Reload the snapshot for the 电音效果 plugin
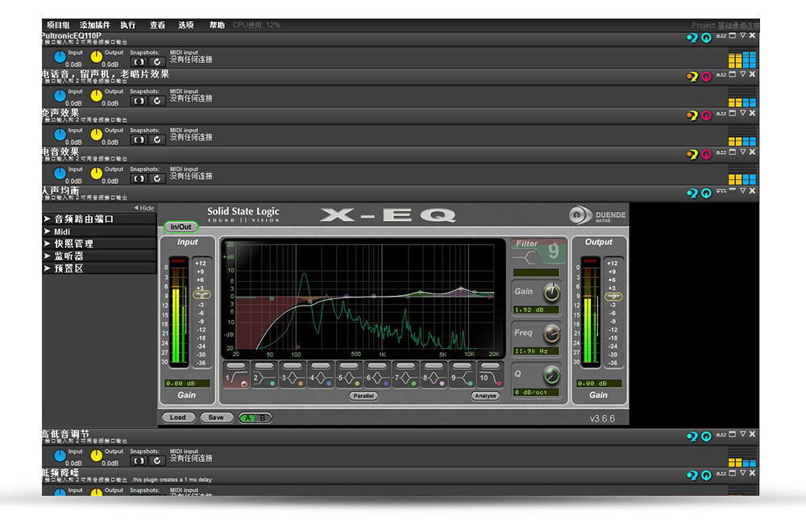Viewport: 806px width, 532px height. coord(157,178)
